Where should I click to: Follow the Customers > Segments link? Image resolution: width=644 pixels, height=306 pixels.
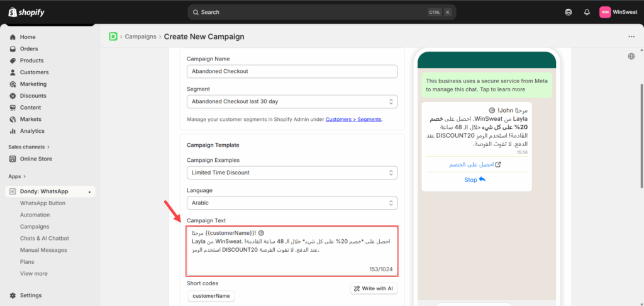tap(353, 119)
